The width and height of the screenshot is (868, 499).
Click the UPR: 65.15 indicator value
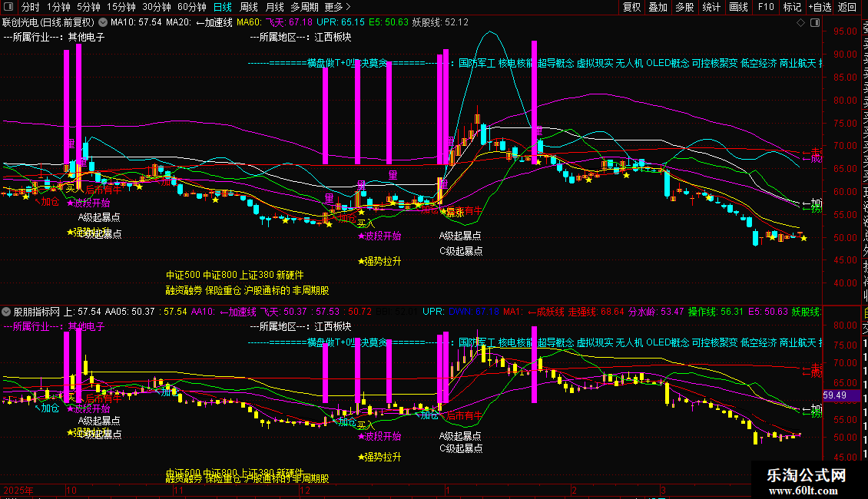pos(340,23)
